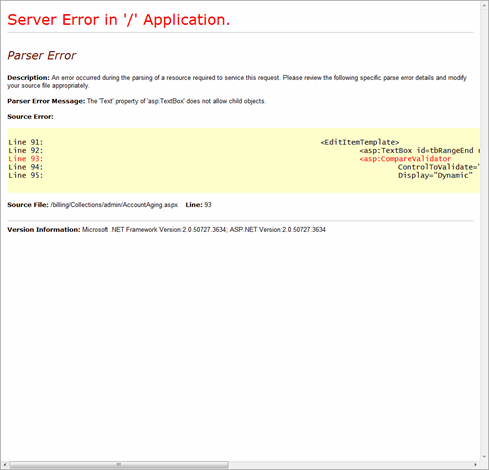
Task: Click the 'ControlToValidate=' code text
Action: pyautogui.click(x=437, y=167)
